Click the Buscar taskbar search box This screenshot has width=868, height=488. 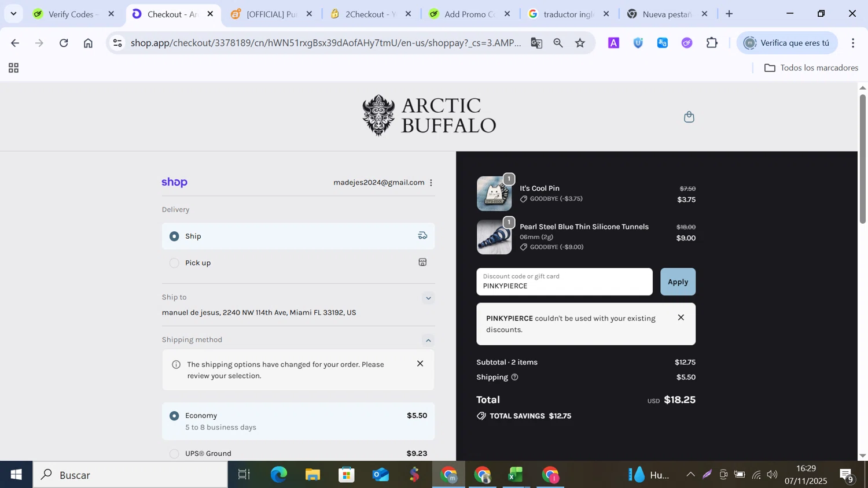[x=130, y=475]
